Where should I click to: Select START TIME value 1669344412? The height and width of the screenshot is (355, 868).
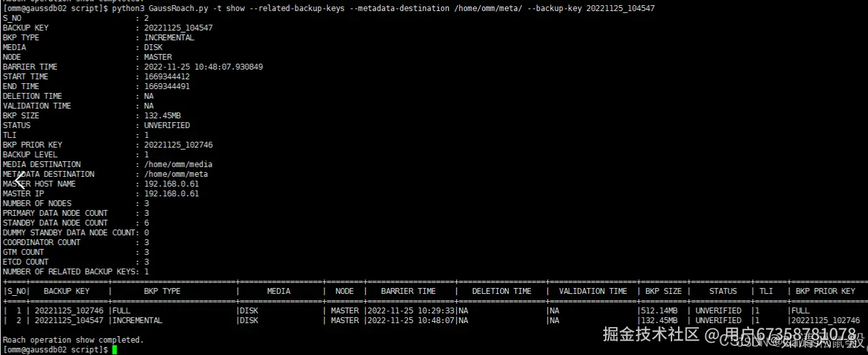tap(167, 77)
